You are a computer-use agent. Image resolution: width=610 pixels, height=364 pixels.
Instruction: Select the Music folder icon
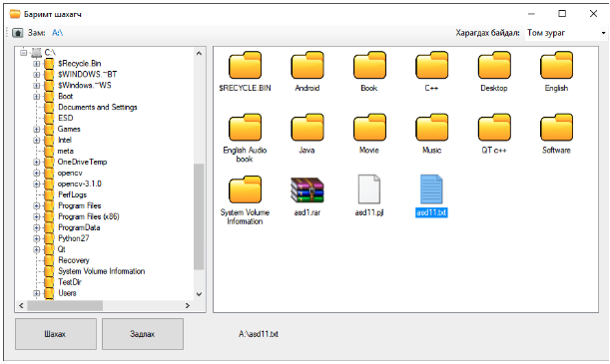click(x=431, y=128)
